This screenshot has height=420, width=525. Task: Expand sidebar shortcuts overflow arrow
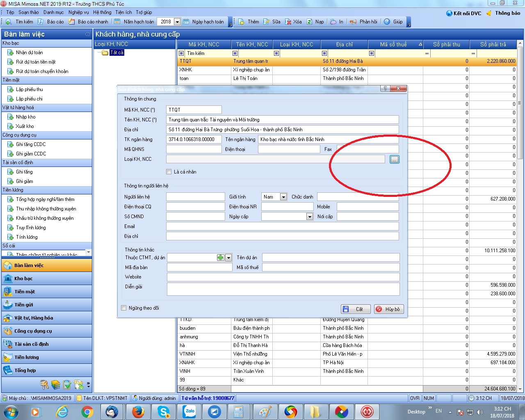tap(88, 384)
